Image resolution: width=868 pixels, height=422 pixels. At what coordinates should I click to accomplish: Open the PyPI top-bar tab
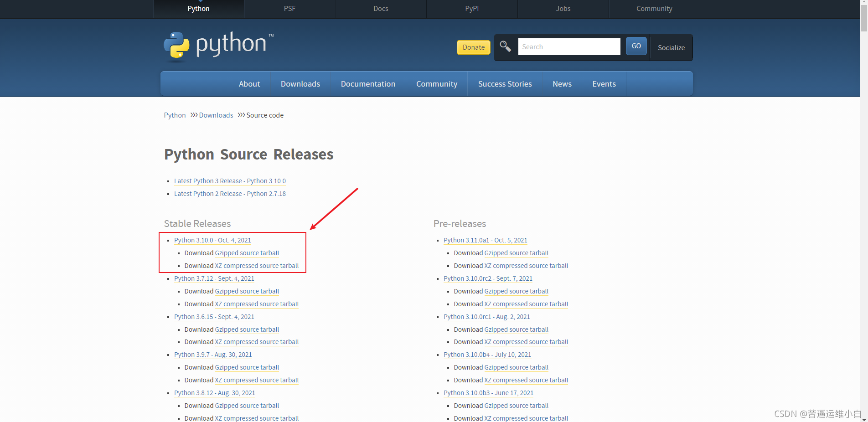click(472, 9)
